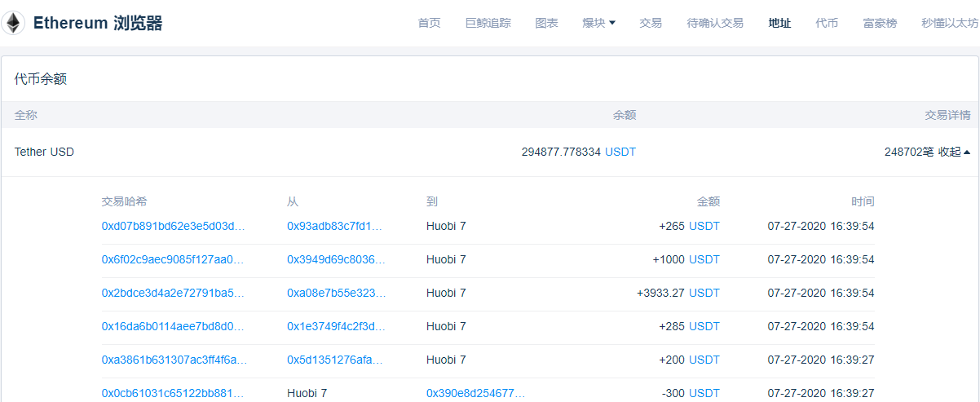This screenshot has width=980, height=402.
Task: Open transaction hash 0x0cb61031c65122bb881...
Action: (173, 393)
